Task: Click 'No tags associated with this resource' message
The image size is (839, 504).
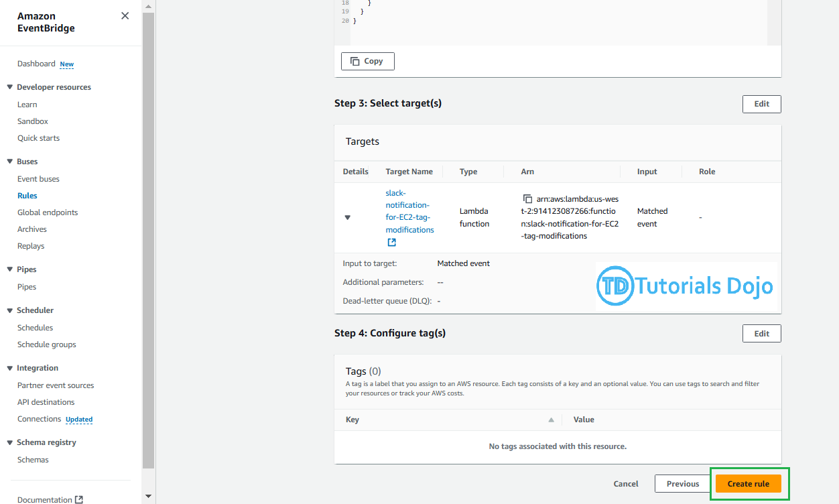Action: (558, 446)
